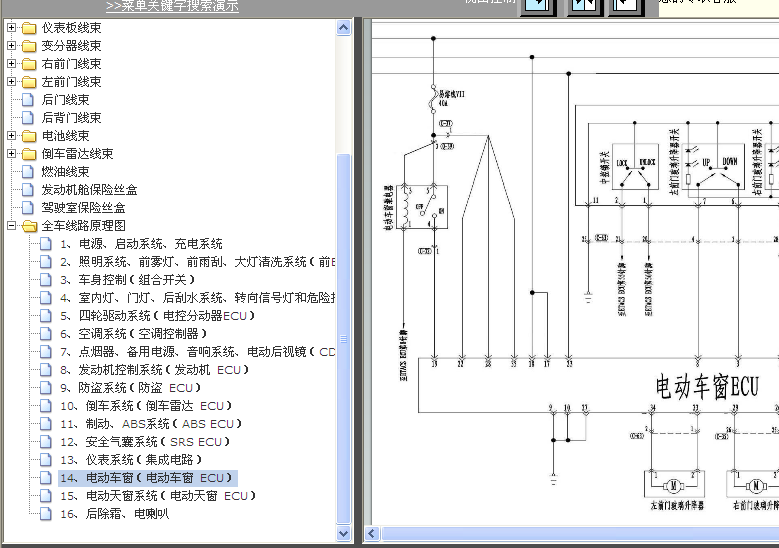Viewport: 779px width, 548px height.
Task: Click the left-pane layout button in the top toolbar
Action: pyautogui.click(x=539, y=7)
